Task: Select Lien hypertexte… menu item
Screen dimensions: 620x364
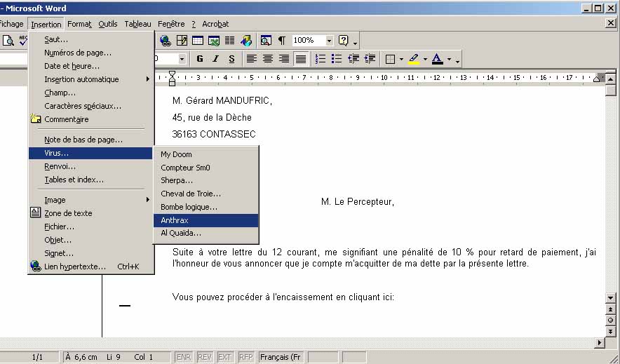Action: [x=90, y=267]
